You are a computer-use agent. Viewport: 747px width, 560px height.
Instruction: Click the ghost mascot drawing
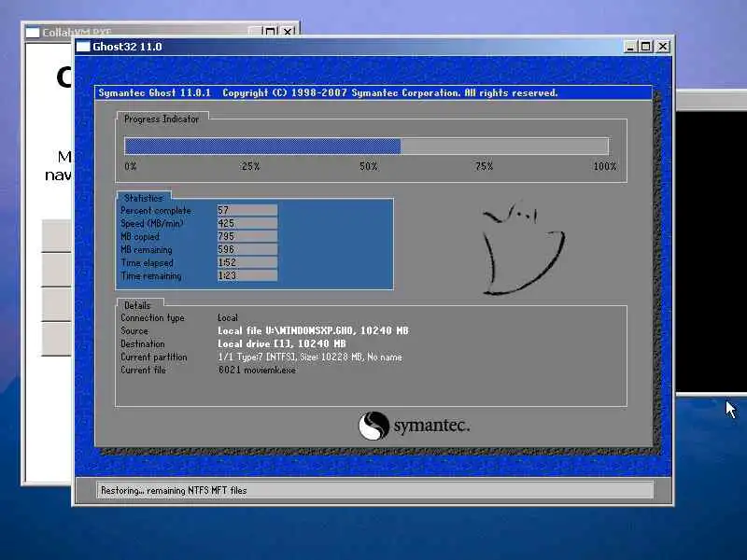pyautogui.click(x=523, y=248)
